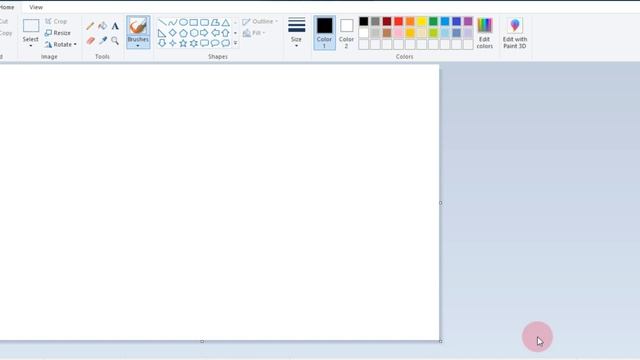Image resolution: width=640 pixels, height=360 pixels.
Task: Pick the dark red color swatch
Action: pyautogui.click(x=387, y=21)
